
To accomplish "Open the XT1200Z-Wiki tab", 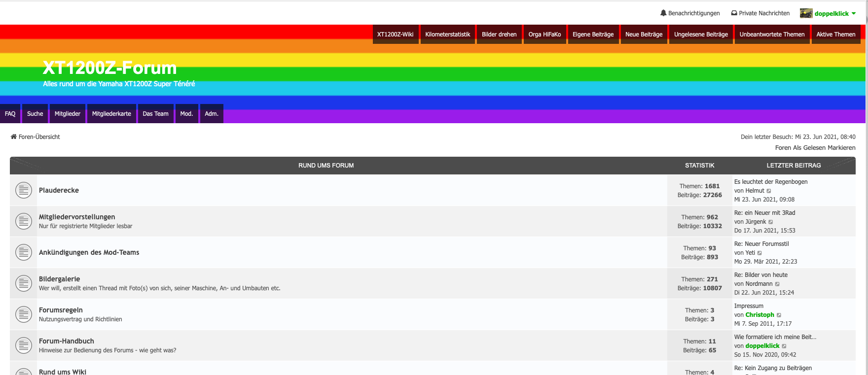I will (395, 34).
